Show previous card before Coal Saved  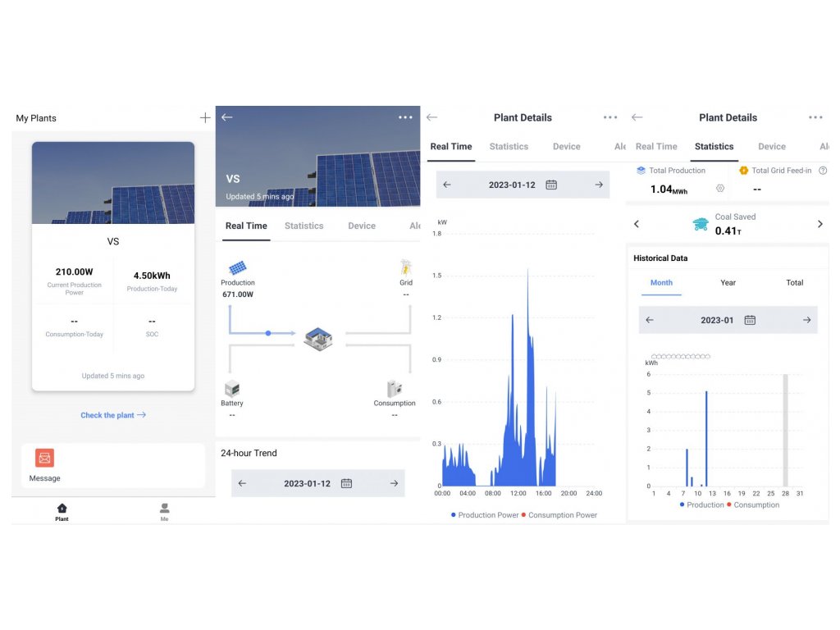pyautogui.click(x=637, y=224)
